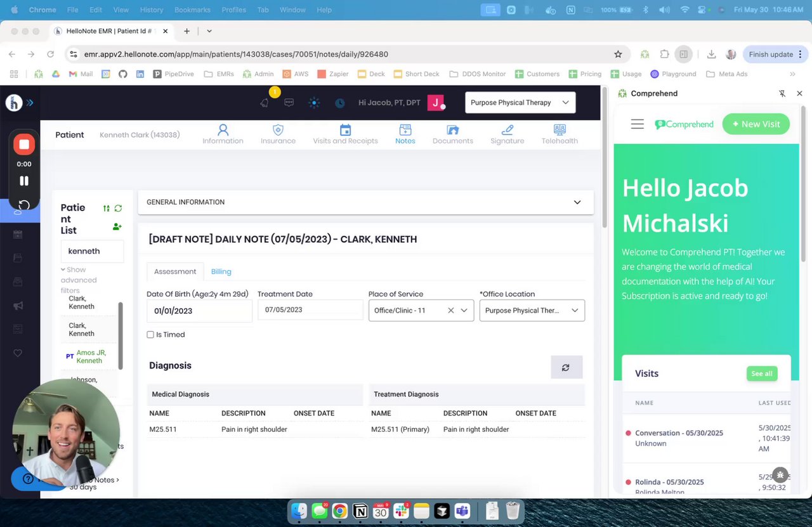The width and height of the screenshot is (812, 527).
Task: Bookmark this page with star icon
Action: pyautogui.click(x=618, y=55)
